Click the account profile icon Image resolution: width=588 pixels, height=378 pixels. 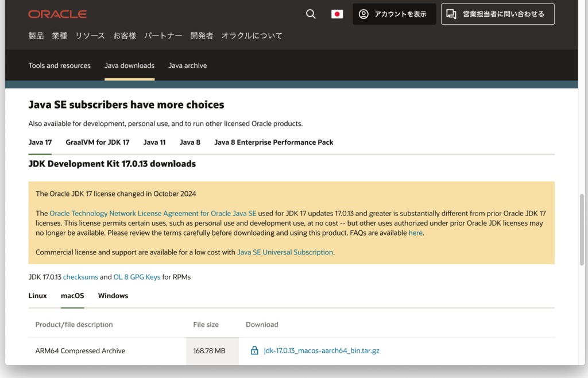[363, 14]
